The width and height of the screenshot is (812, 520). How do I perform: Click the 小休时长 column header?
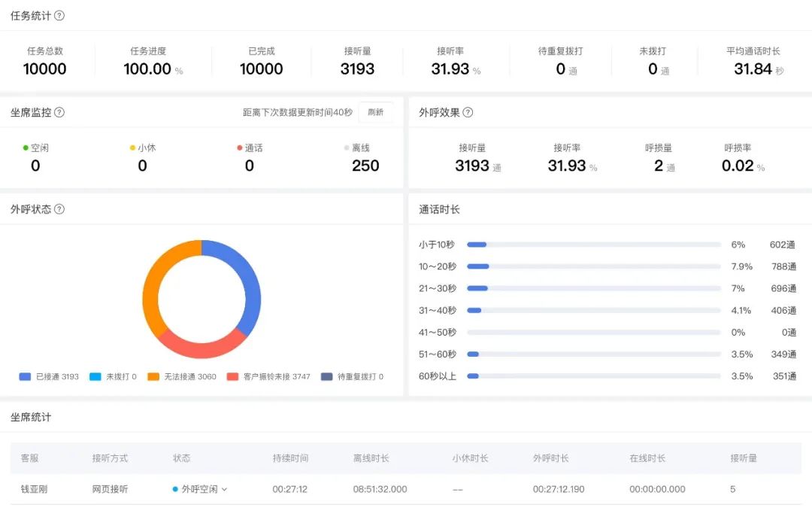(x=470, y=458)
